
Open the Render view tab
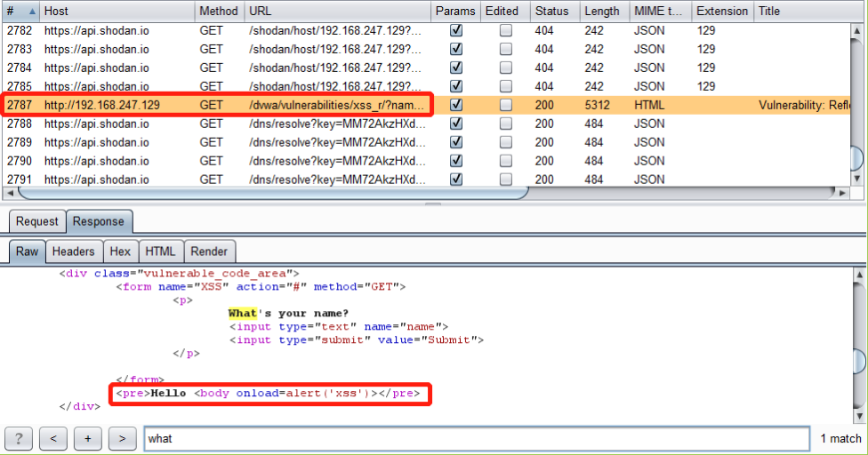209,251
